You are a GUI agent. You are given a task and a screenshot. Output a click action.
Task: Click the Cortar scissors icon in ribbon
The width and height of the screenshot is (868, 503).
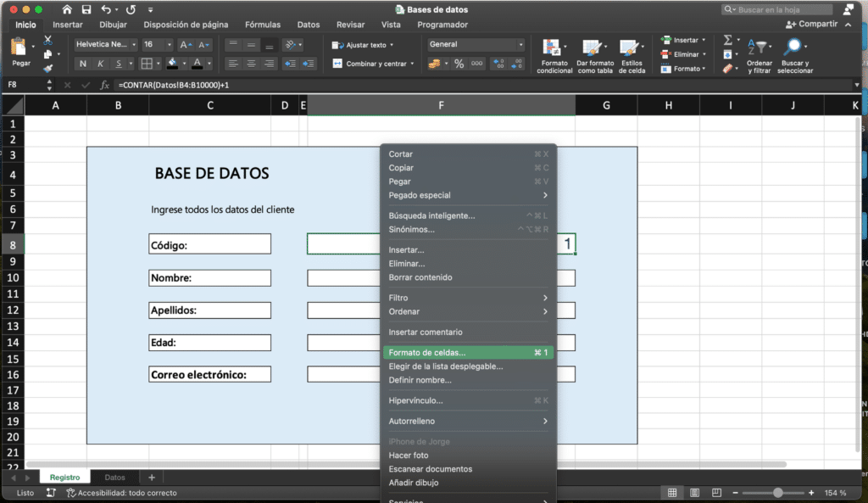tap(47, 41)
